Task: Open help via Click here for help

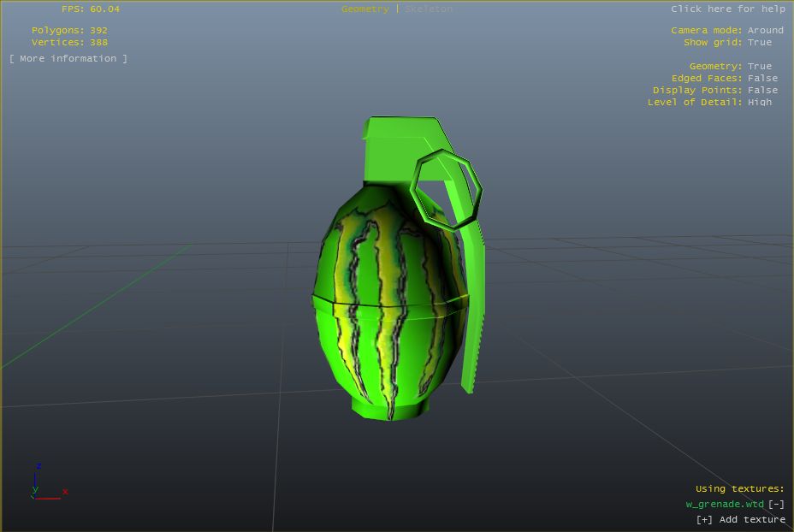Action: click(727, 9)
